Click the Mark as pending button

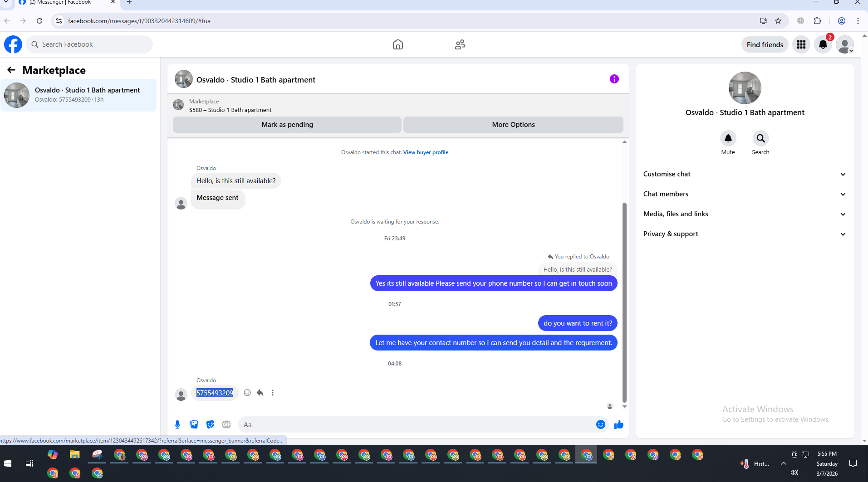pyautogui.click(x=287, y=125)
